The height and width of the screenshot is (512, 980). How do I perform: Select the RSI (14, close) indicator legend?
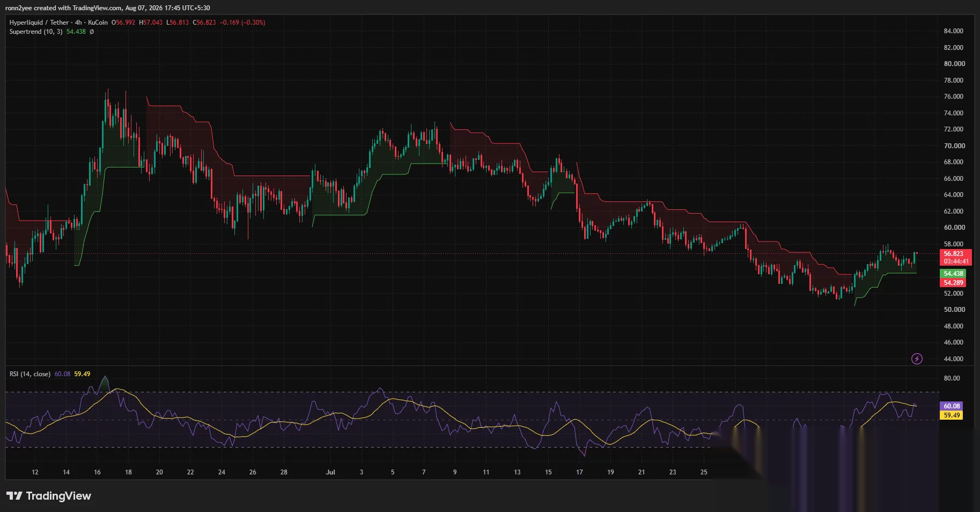(x=30, y=374)
